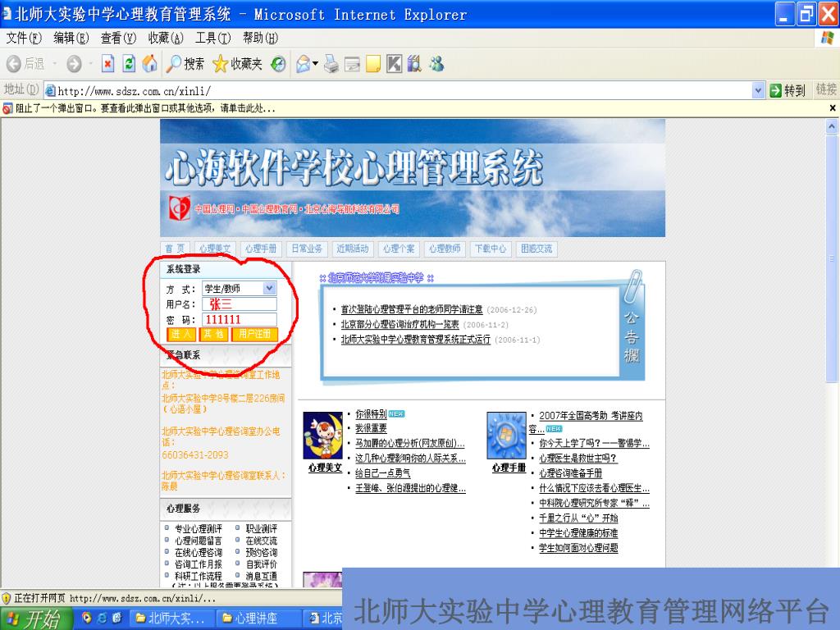Viewport: 840px width, 630px height.
Task: Open the 心理个案 navigation tab
Action: [399, 249]
